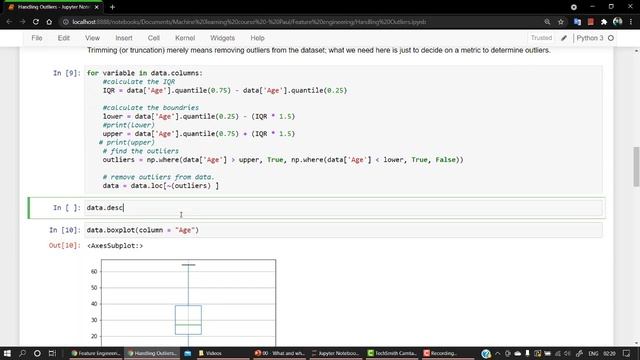Click the kernel idle circle indicator
The width and height of the screenshot is (640, 360).
611,38
